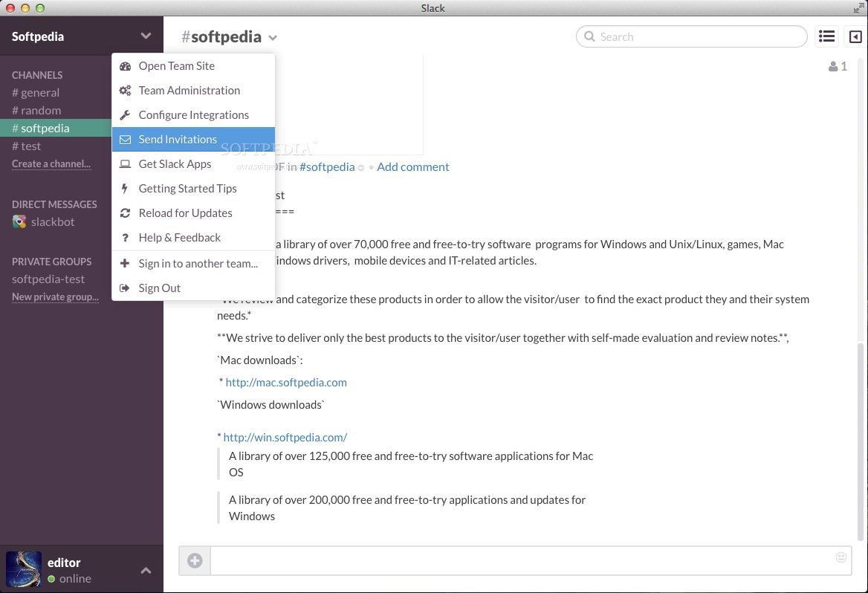Expand the Softpedia team menu chevron

(x=146, y=36)
